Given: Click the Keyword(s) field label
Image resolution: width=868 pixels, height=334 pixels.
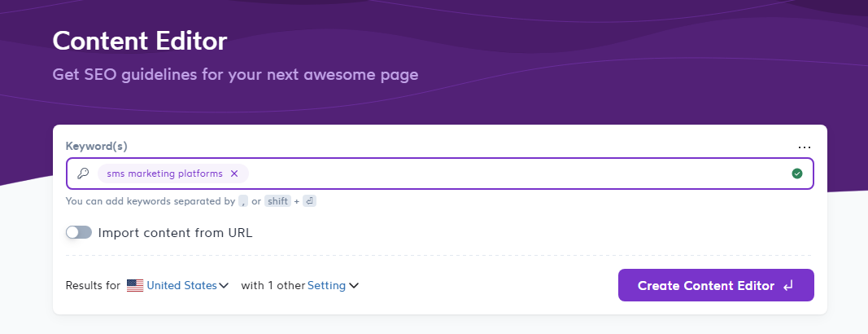Looking at the screenshot, I should [x=96, y=146].
